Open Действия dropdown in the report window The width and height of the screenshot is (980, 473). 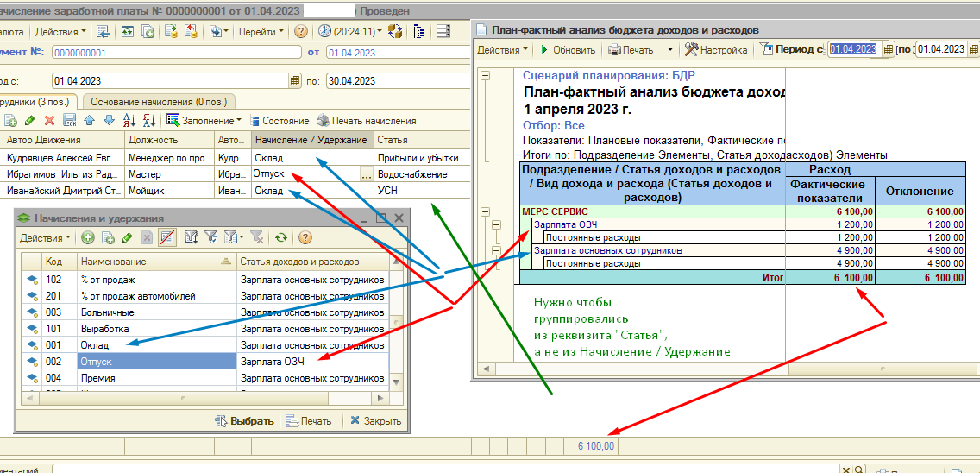502,49
